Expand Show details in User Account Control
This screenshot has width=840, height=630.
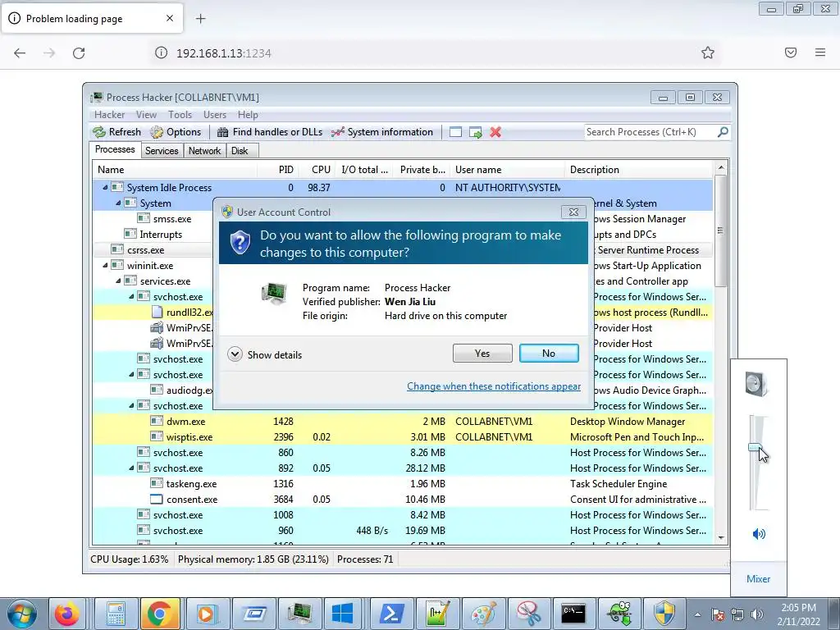(265, 354)
